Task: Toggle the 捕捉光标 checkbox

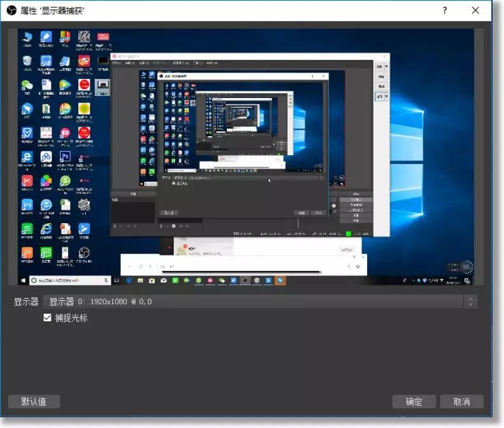Action: point(47,318)
